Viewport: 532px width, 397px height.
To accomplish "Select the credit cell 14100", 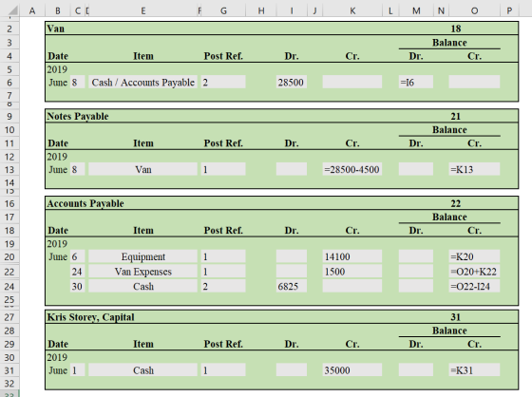I will [x=352, y=256].
